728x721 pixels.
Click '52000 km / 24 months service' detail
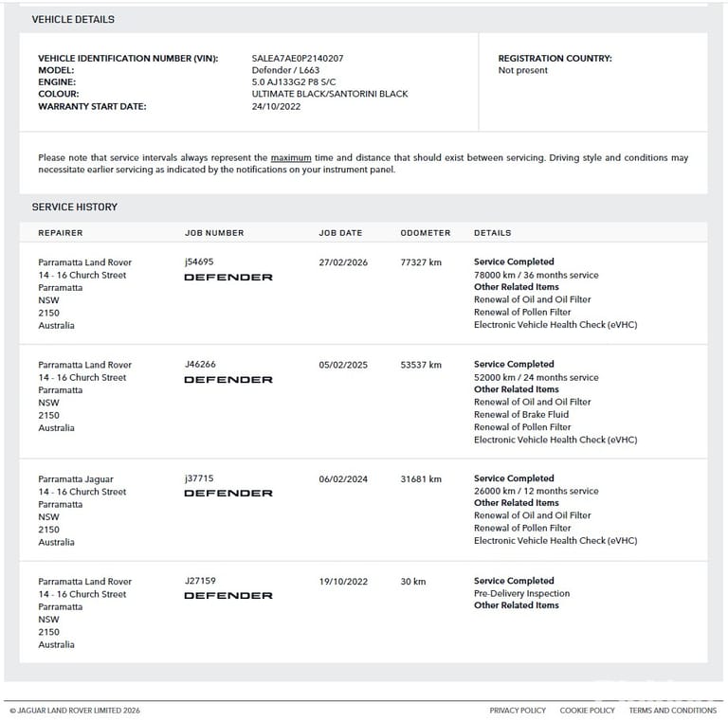pos(537,377)
